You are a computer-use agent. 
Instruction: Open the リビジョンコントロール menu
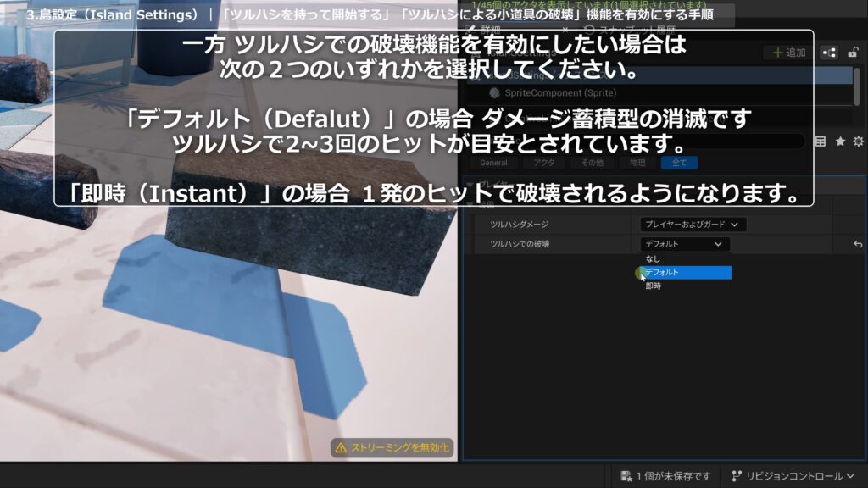(793, 476)
